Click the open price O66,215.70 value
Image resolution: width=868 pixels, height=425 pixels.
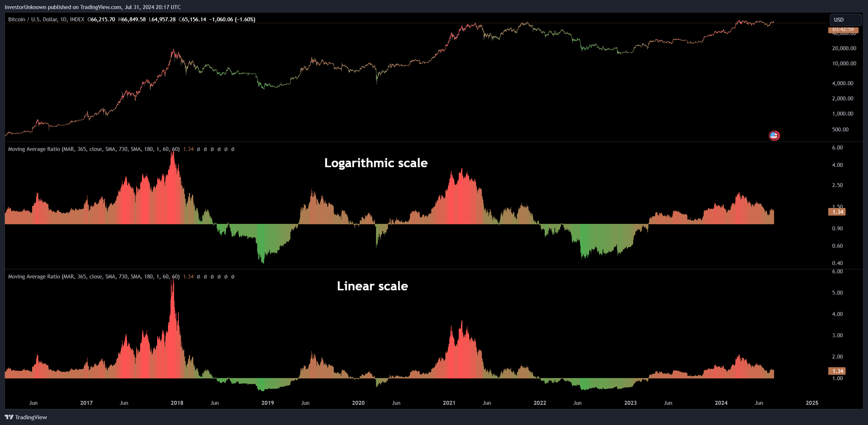coord(102,19)
